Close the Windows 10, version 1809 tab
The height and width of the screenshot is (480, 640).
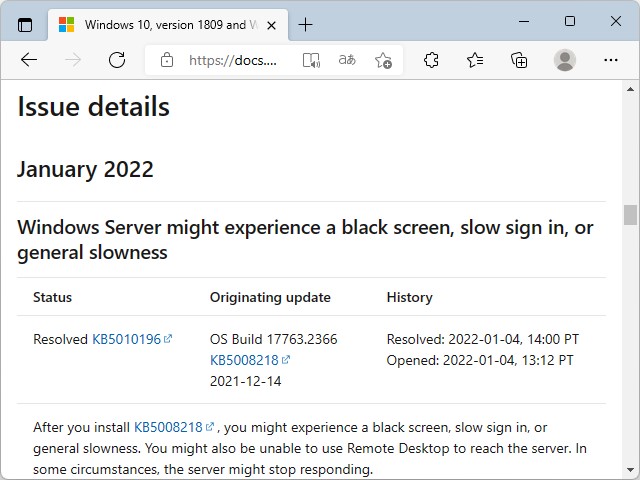point(271,25)
